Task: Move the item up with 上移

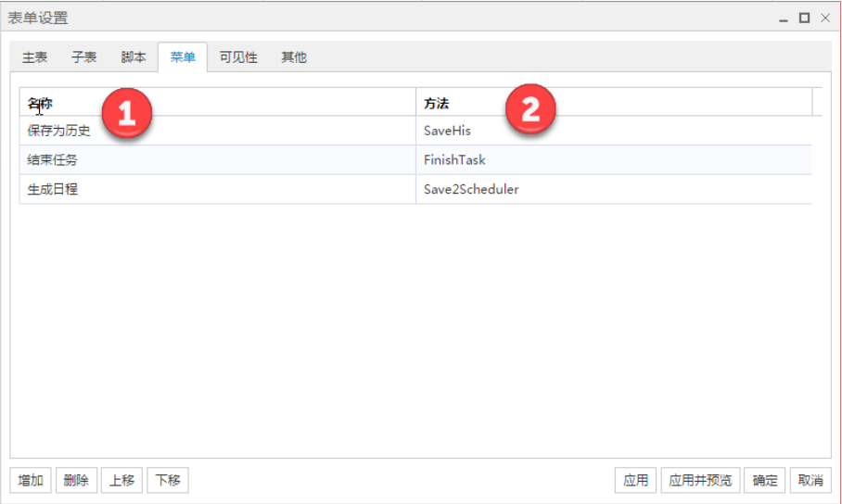Action: click(x=121, y=480)
